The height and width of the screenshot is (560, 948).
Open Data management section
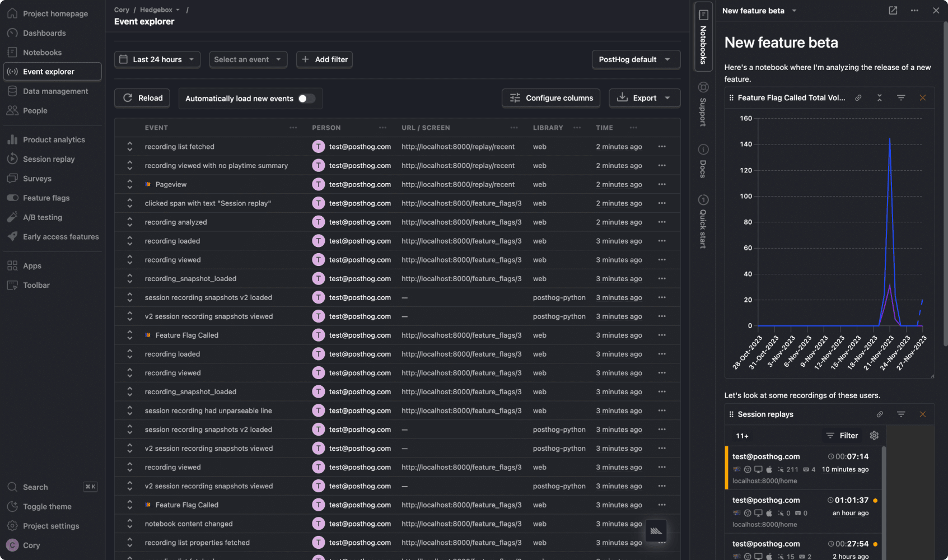(52, 91)
